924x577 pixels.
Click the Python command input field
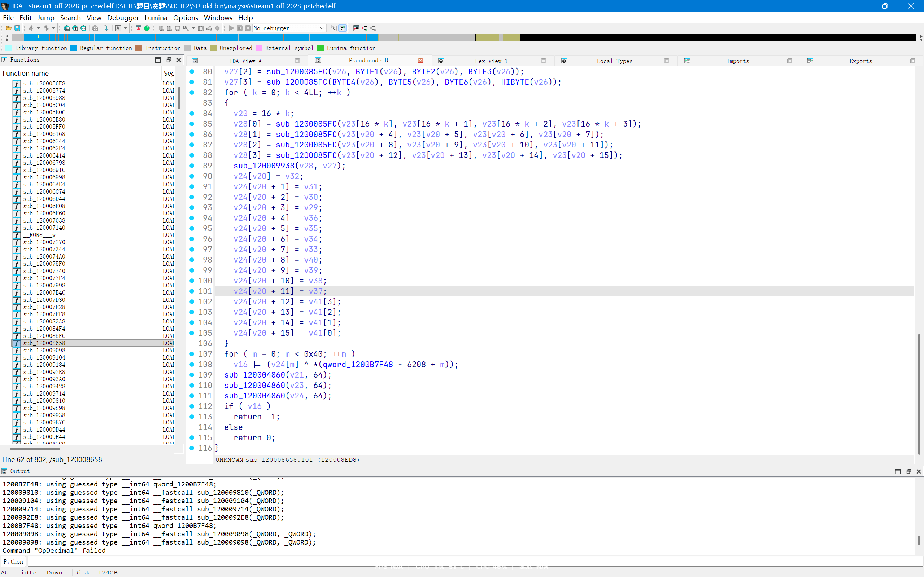tap(458, 561)
